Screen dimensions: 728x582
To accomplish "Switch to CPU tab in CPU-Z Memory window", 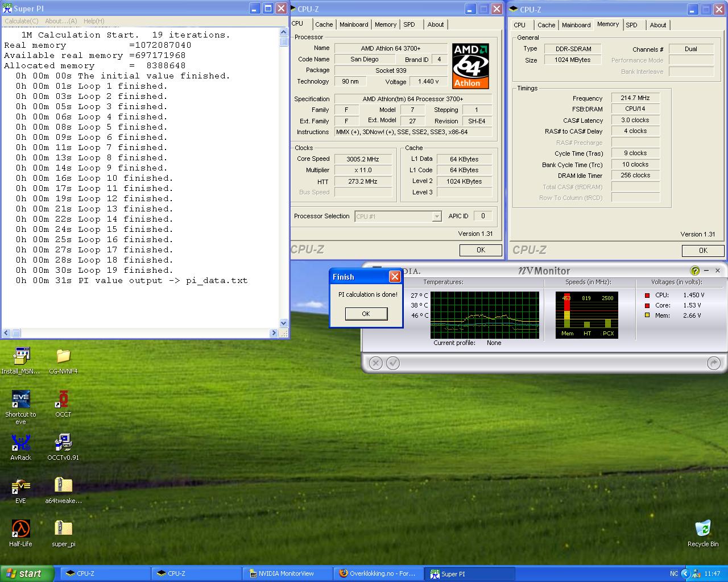I will [520, 25].
